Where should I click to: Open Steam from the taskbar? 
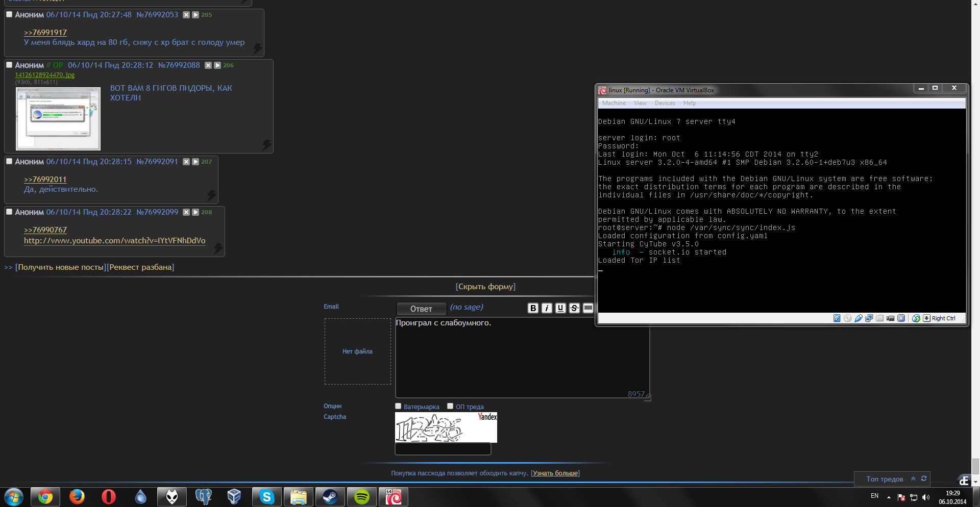pos(330,497)
